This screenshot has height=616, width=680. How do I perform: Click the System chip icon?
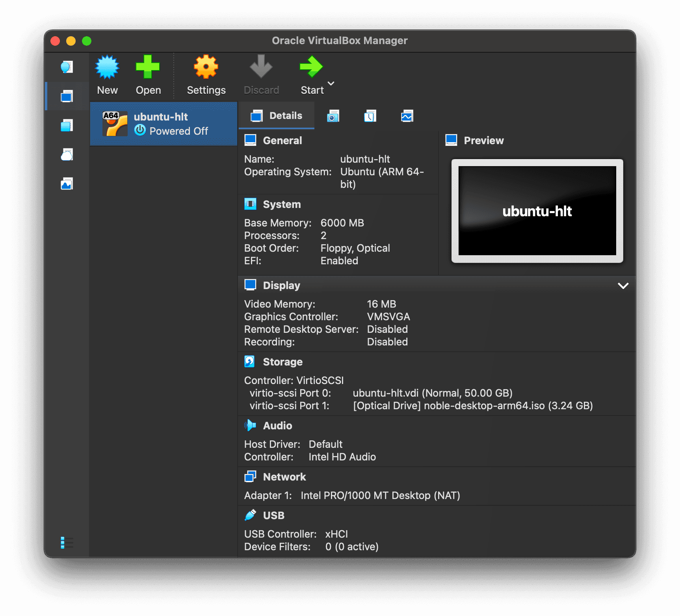(x=251, y=204)
